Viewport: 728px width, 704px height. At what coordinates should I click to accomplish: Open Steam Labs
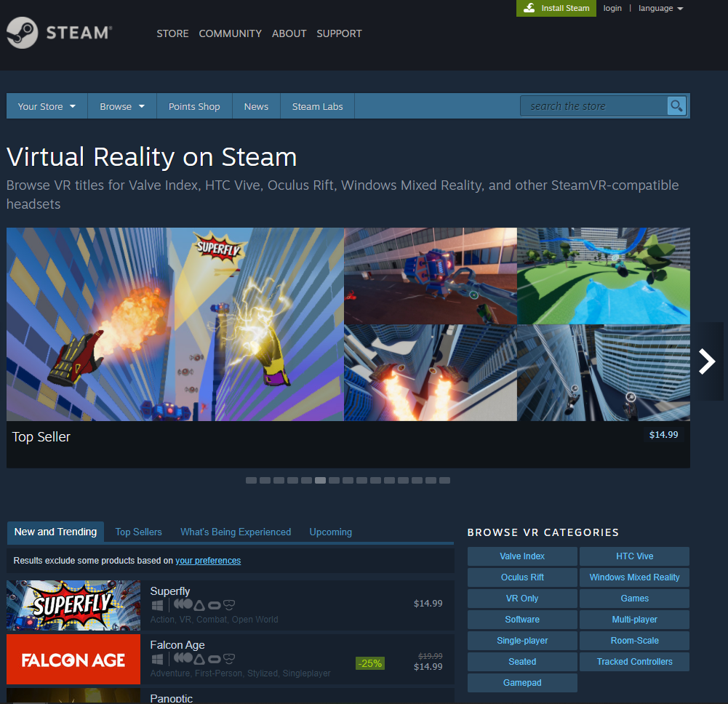pyautogui.click(x=317, y=106)
